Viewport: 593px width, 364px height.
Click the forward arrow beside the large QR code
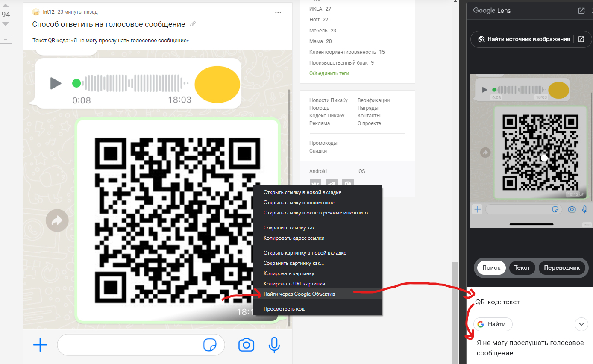(x=57, y=220)
